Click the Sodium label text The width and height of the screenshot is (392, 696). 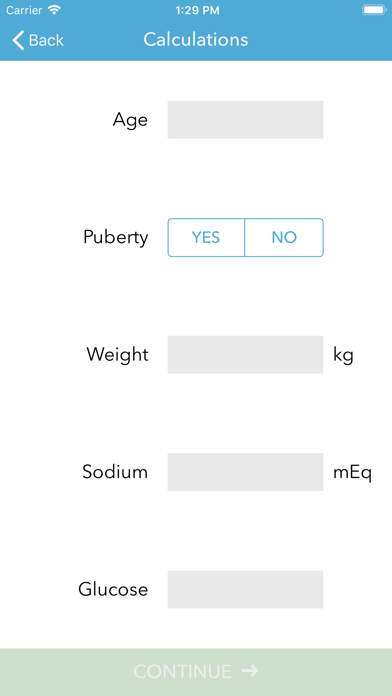[115, 472]
